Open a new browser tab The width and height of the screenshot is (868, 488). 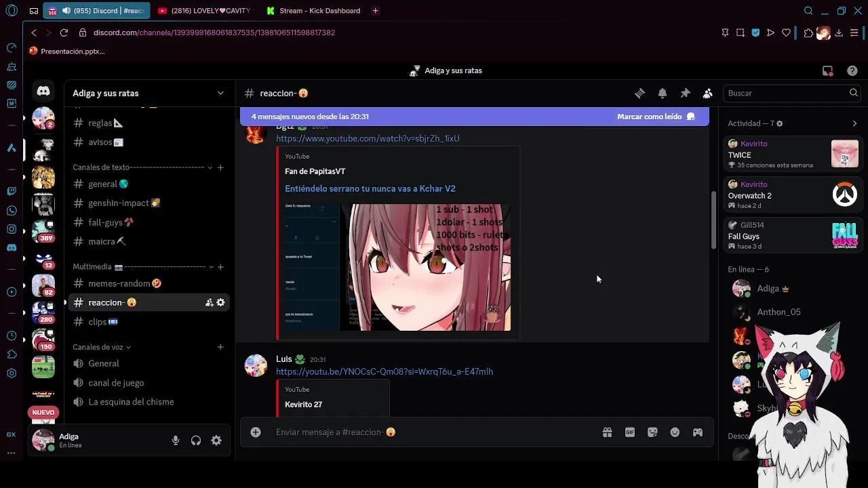375,11
